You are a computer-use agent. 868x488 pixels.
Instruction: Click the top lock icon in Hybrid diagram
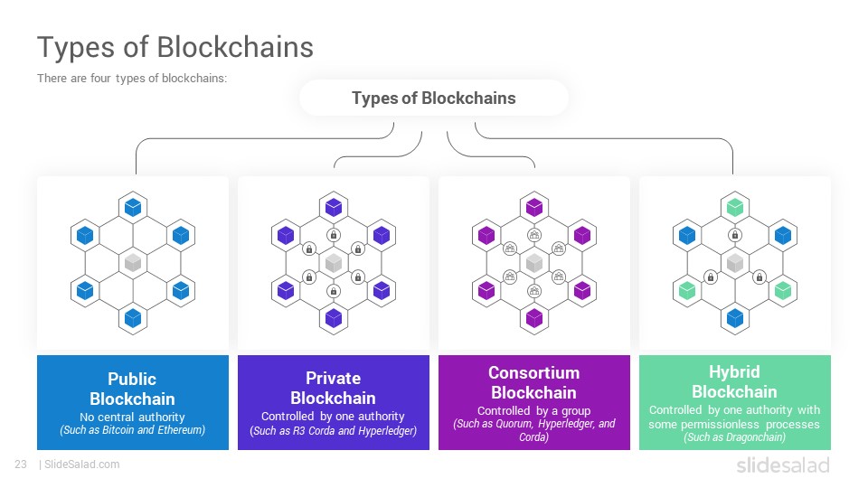click(734, 235)
